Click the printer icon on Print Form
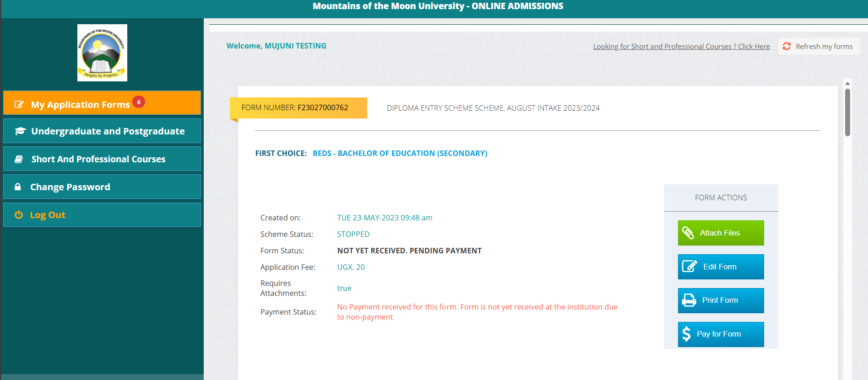The image size is (868, 380). (689, 300)
